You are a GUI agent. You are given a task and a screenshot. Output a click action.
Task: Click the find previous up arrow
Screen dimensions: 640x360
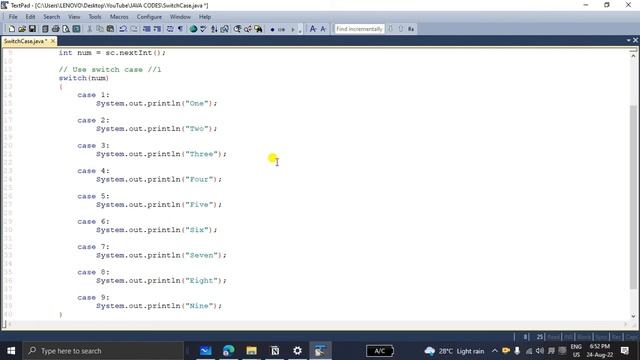pos(401,29)
